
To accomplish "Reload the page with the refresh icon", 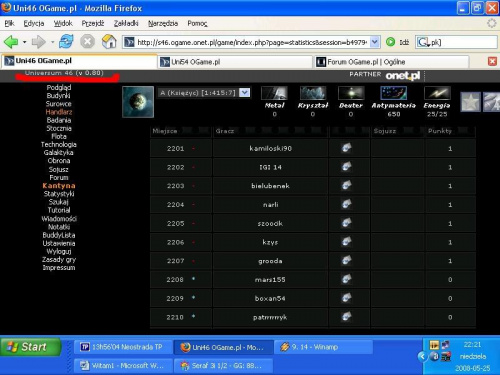I will coord(66,42).
